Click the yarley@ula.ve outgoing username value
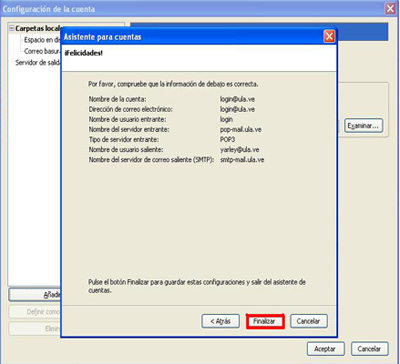 pos(240,150)
